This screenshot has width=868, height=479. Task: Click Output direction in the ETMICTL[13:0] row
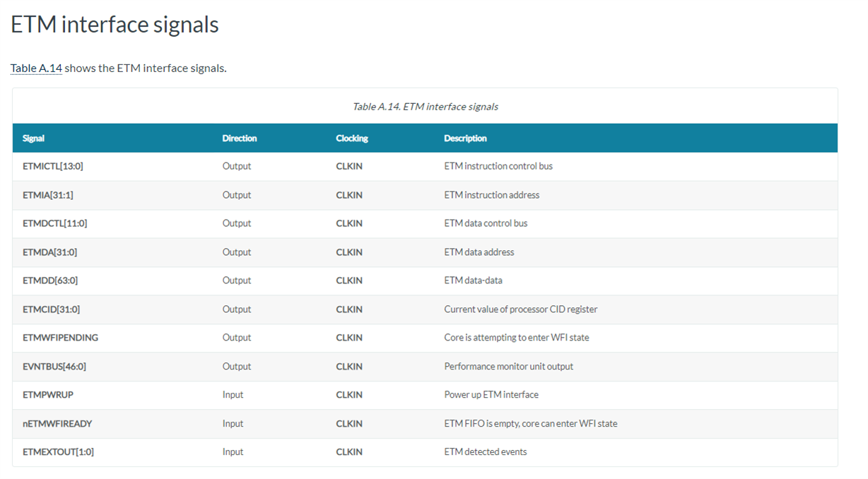237,167
